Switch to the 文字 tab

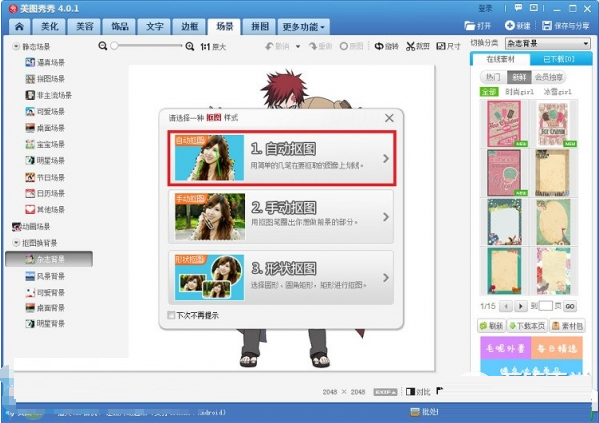click(x=155, y=26)
